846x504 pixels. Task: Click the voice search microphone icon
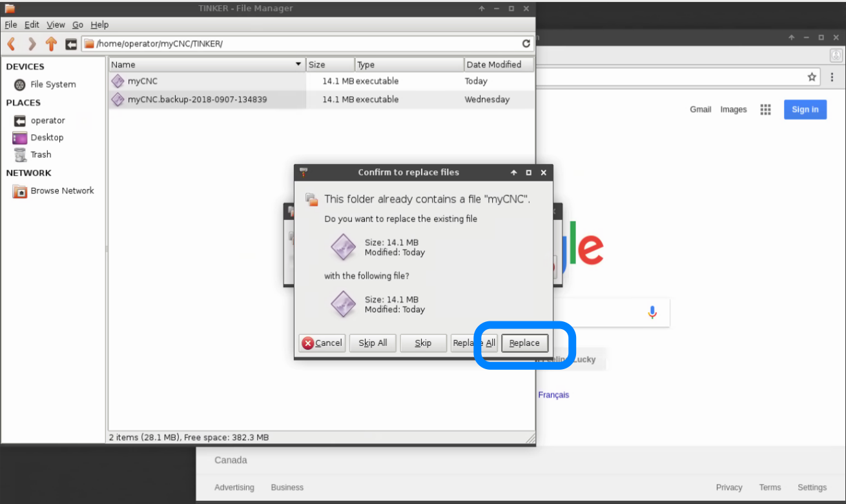pyautogui.click(x=652, y=312)
